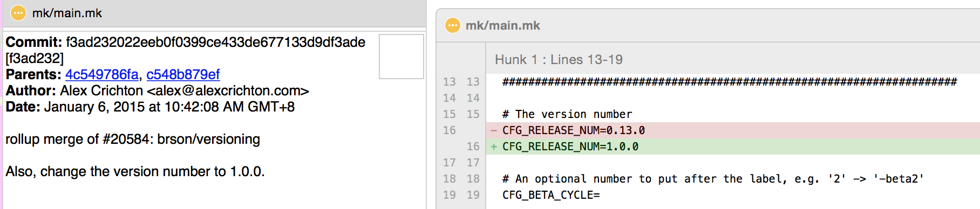Image resolution: width=980 pixels, height=209 pixels.
Task: Click old line number 16 in the gutter
Action: (x=450, y=130)
